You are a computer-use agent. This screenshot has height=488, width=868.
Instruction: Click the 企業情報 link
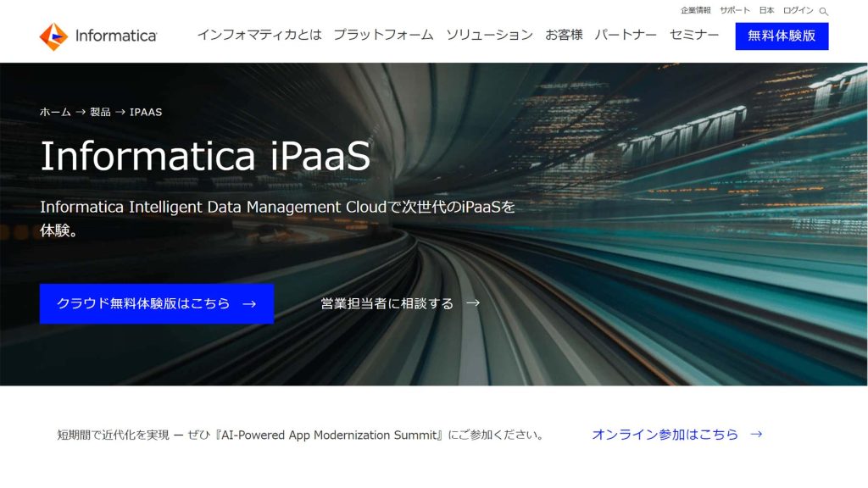click(x=694, y=11)
